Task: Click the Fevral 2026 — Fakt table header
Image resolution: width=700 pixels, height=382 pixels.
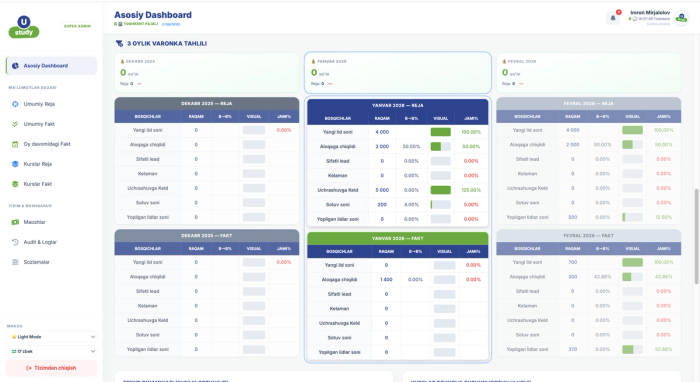Action: [589, 236]
